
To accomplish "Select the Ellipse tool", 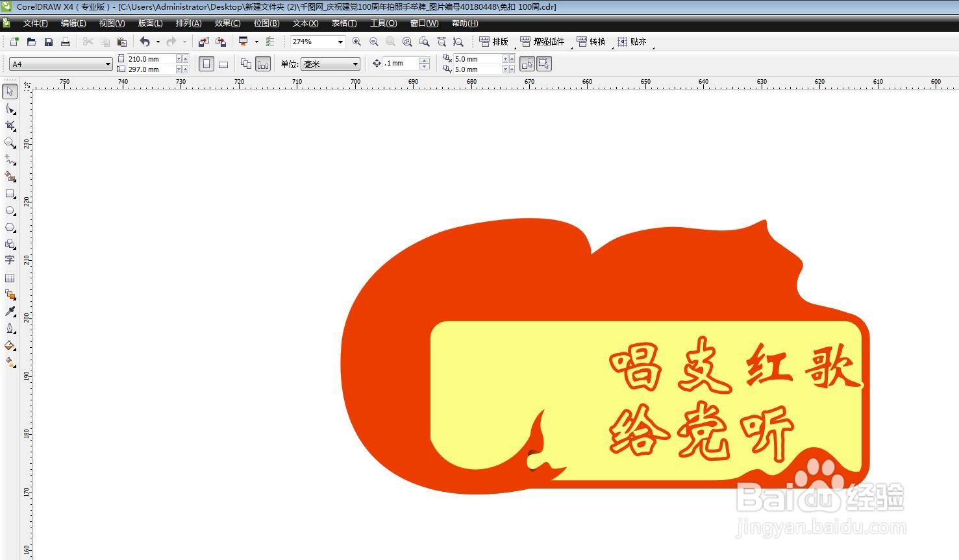I will click(x=10, y=211).
